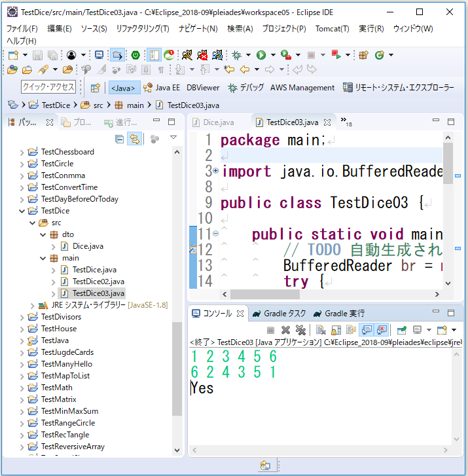This screenshot has width=468, height=476.
Task: Toggle Link with Editor in Package Explorer
Action: click(x=134, y=139)
